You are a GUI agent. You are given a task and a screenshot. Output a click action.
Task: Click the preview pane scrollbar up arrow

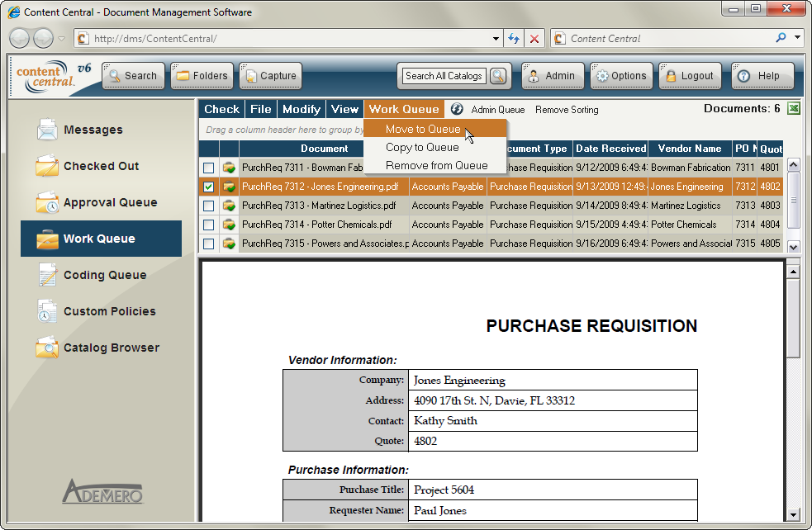coord(793,272)
